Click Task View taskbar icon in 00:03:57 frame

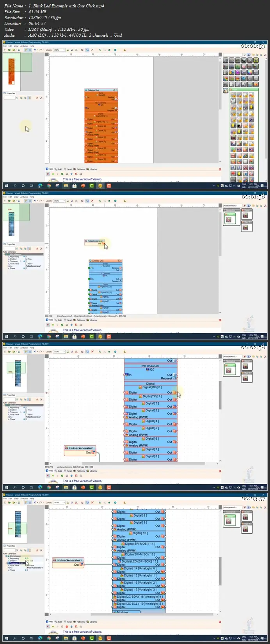[x=32, y=638]
